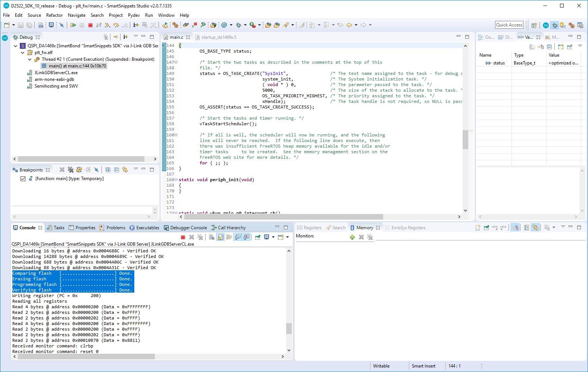Uncheck the function main temporary breakpoint
The width and height of the screenshot is (588, 372).
tap(23, 179)
